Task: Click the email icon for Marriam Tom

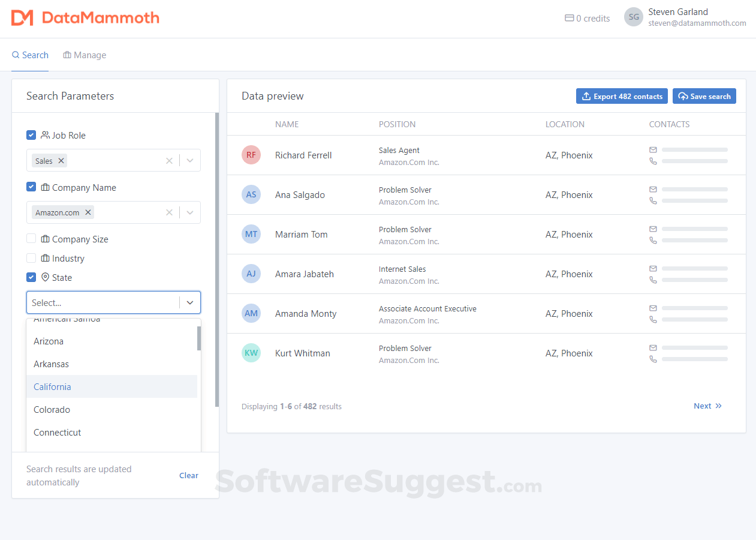Action: pos(653,229)
